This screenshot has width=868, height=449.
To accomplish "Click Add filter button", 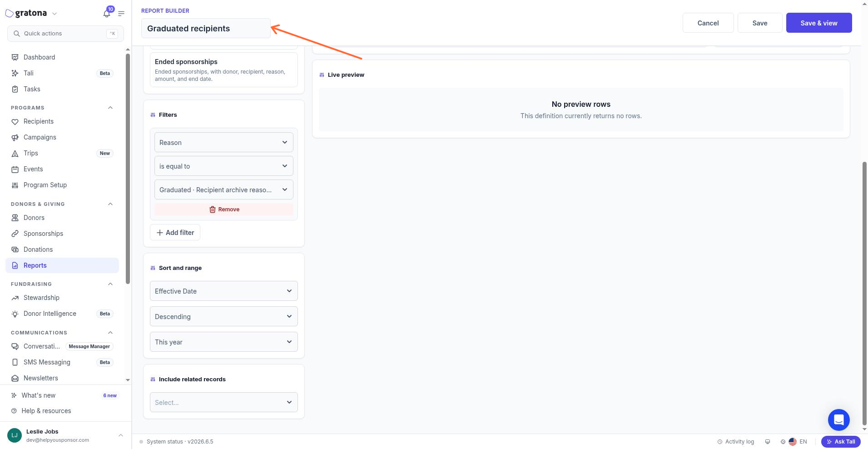I will click(175, 232).
